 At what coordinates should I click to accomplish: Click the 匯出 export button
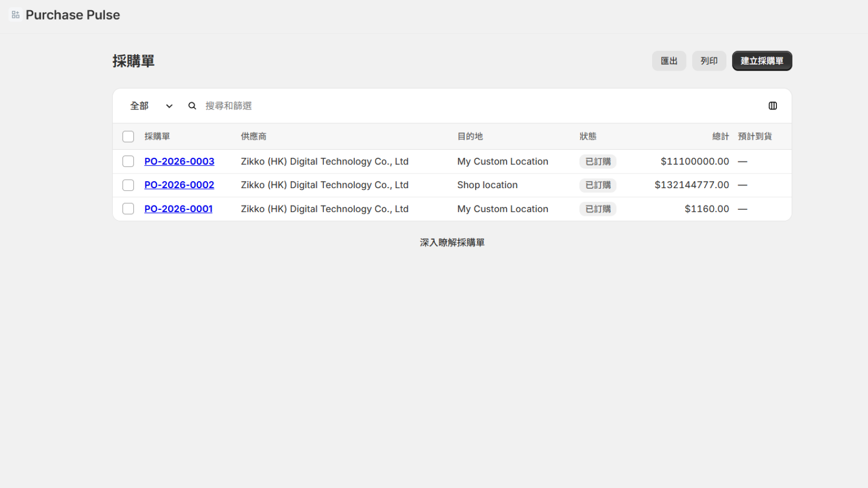(x=669, y=61)
